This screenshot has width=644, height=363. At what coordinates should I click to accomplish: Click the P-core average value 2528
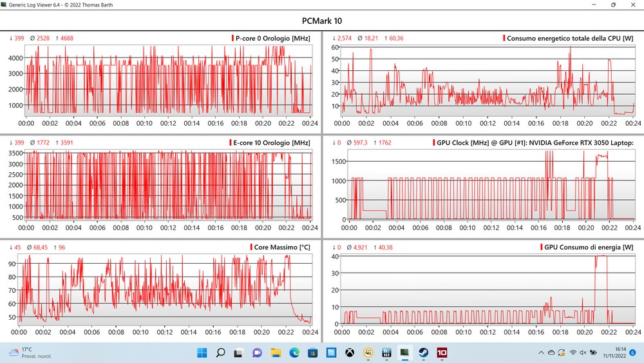click(x=43, y=38)
